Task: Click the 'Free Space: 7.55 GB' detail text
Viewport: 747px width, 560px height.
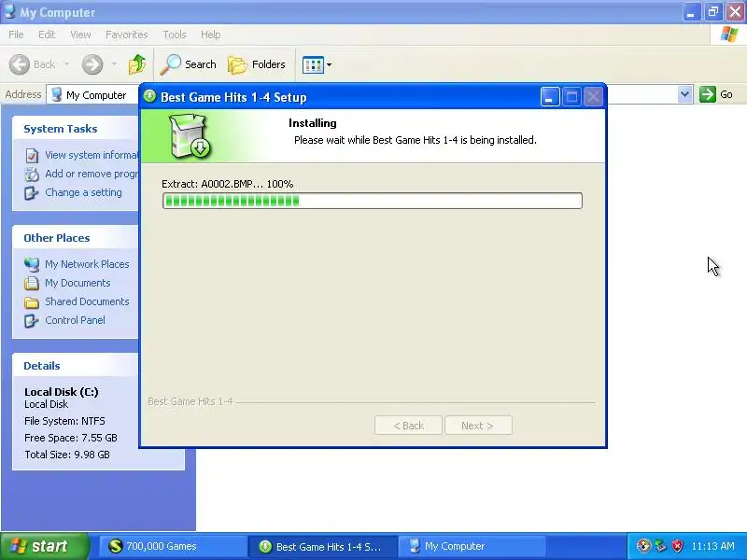Action: point(71,438)
